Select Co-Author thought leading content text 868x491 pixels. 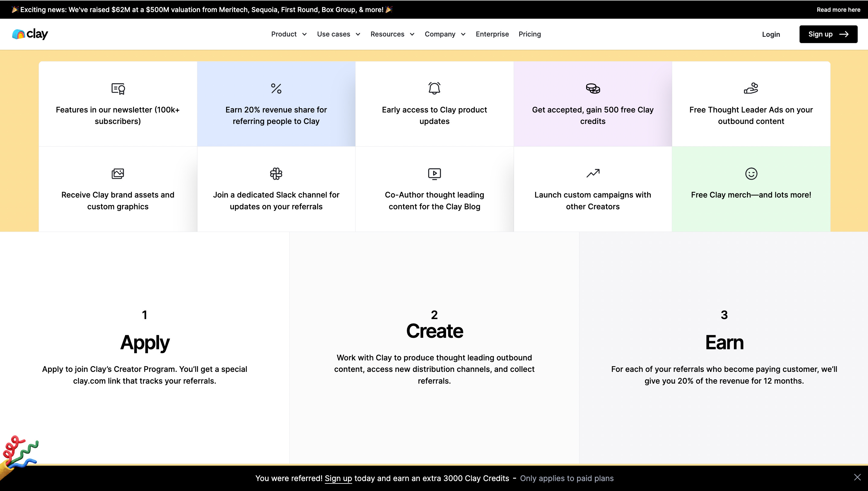point(435,201)
